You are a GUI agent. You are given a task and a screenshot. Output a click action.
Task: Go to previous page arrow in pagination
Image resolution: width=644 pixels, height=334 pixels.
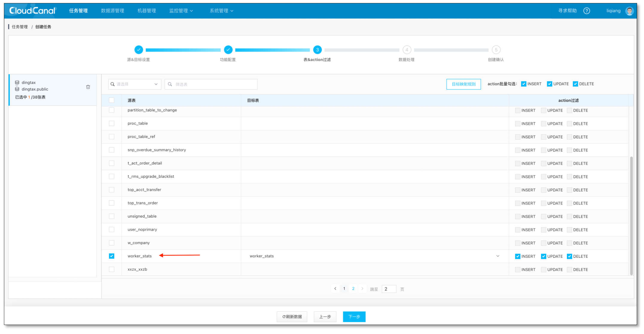(x=335, y=289)
